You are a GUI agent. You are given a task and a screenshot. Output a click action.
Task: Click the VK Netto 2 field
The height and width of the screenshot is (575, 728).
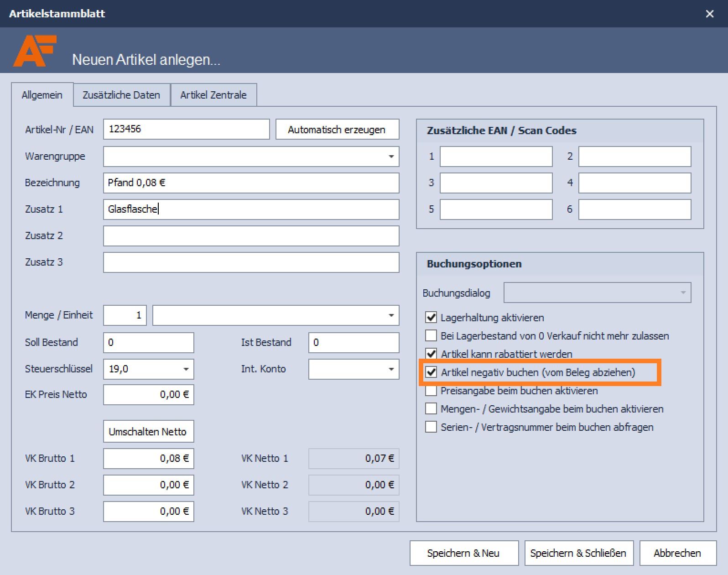click(354, 485)
